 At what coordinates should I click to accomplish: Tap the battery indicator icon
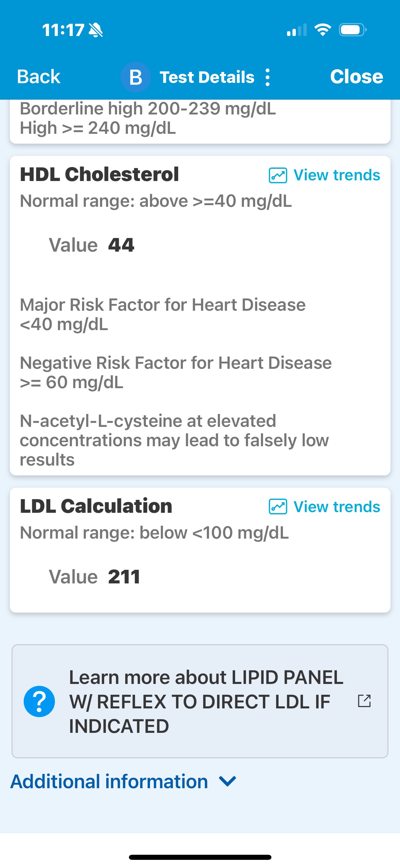(353, 30)
